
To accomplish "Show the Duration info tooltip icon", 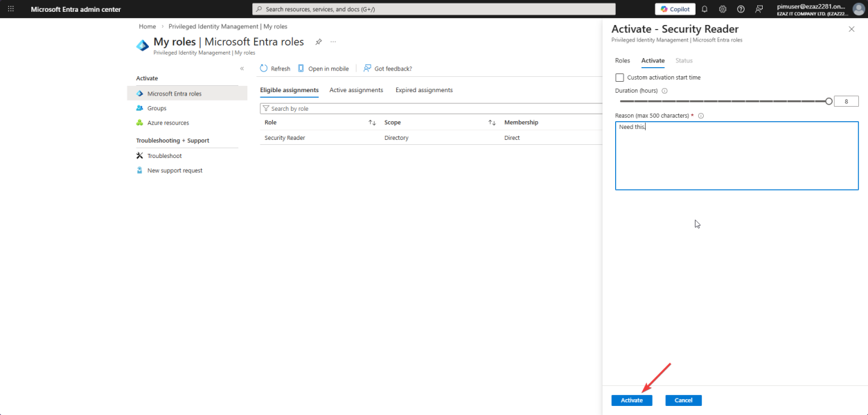I will [x=664, y=91].
